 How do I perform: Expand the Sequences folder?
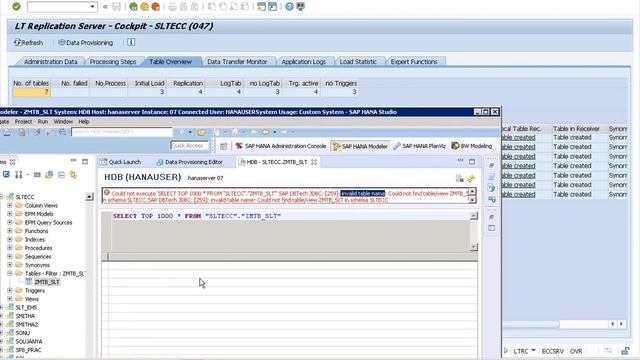(10, 257)
